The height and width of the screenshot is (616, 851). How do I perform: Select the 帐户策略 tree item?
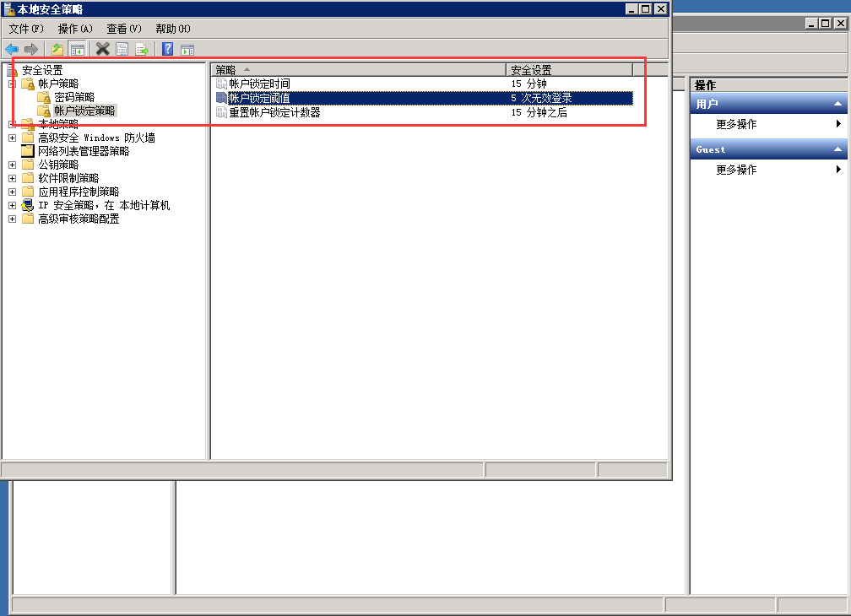click(58, 84)
